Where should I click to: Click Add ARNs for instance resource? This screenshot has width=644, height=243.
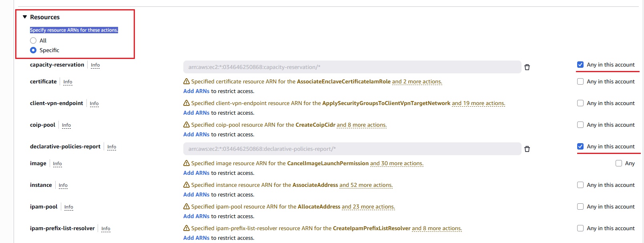coord(196,194)
